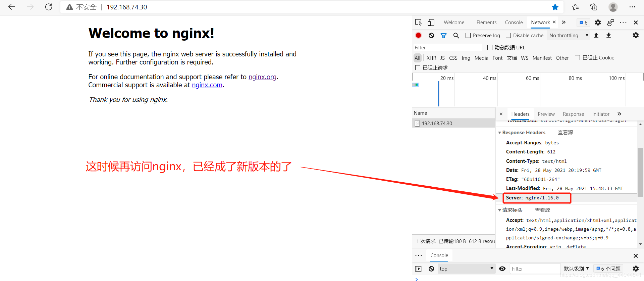This screenshot has height=281, width=644.
Task: Open the Collections icon
Action: pos(594,7)
